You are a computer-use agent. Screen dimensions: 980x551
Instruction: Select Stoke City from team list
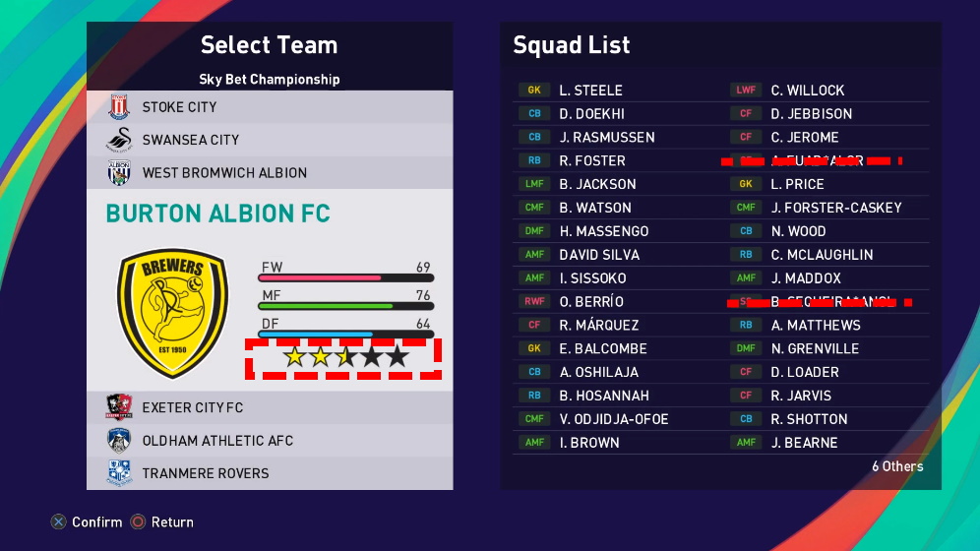179,107
